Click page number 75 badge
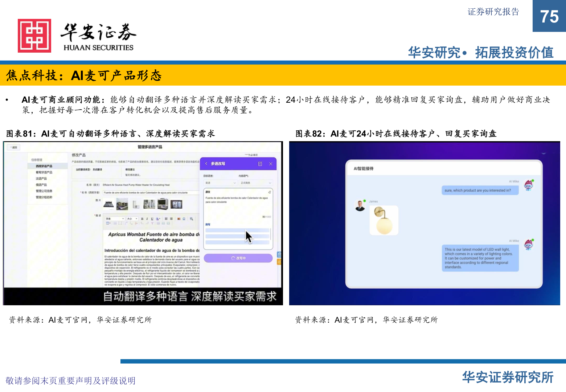 pyautogui.click(x=549, y=16)
